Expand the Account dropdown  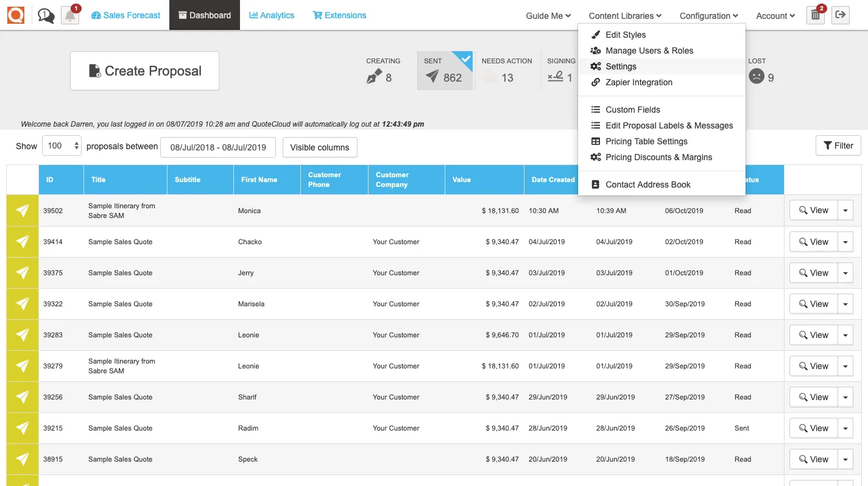pos(774,16)
